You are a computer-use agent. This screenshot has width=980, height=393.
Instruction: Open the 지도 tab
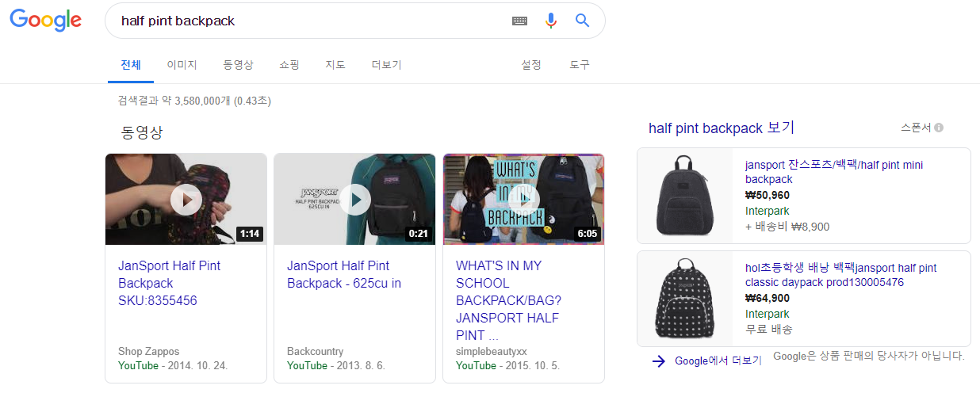pyautogui.click(x=335, y=65)
